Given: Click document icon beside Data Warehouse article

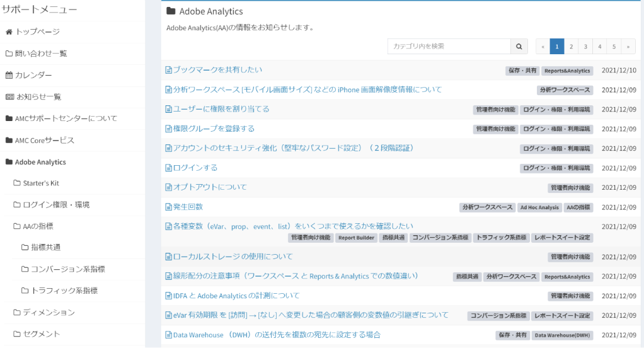Looking at the screenshot, I should (x=168, y=335).
